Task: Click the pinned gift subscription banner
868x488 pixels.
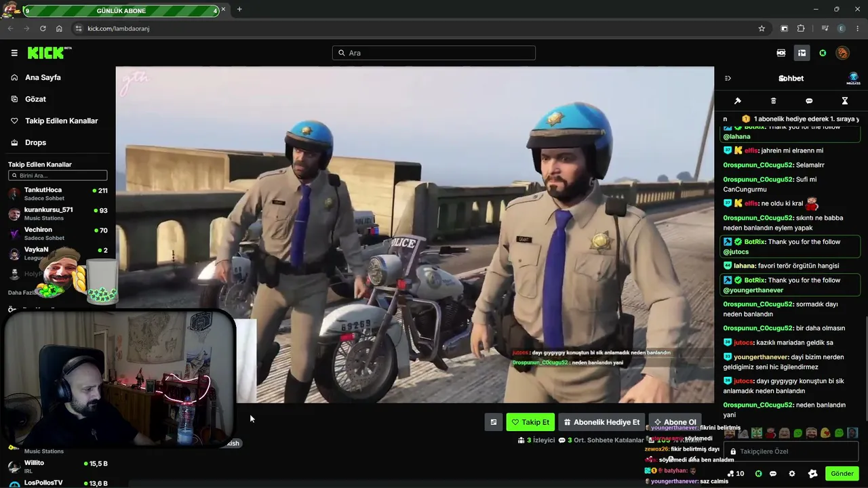Action: click(791, 119)
